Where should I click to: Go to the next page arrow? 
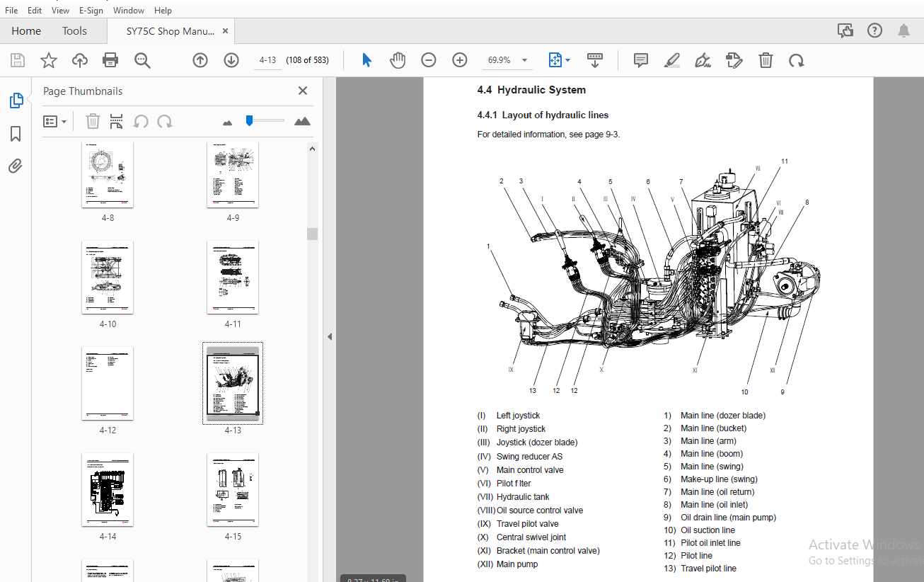tap(231, 60)
